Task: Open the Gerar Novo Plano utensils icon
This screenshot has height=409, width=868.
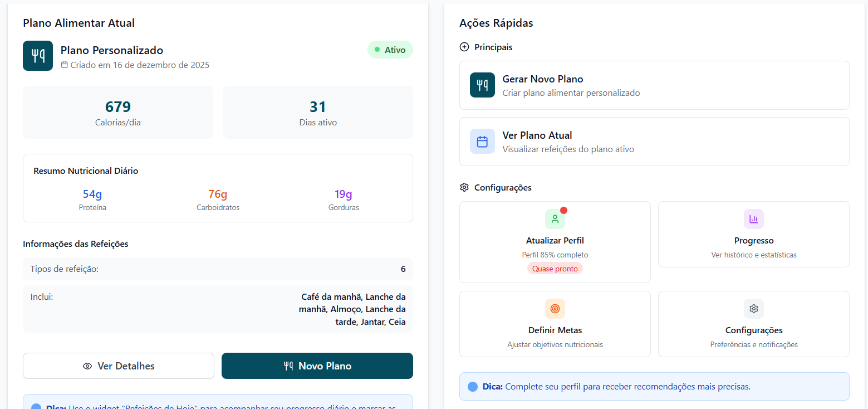Action: [482, 85]
